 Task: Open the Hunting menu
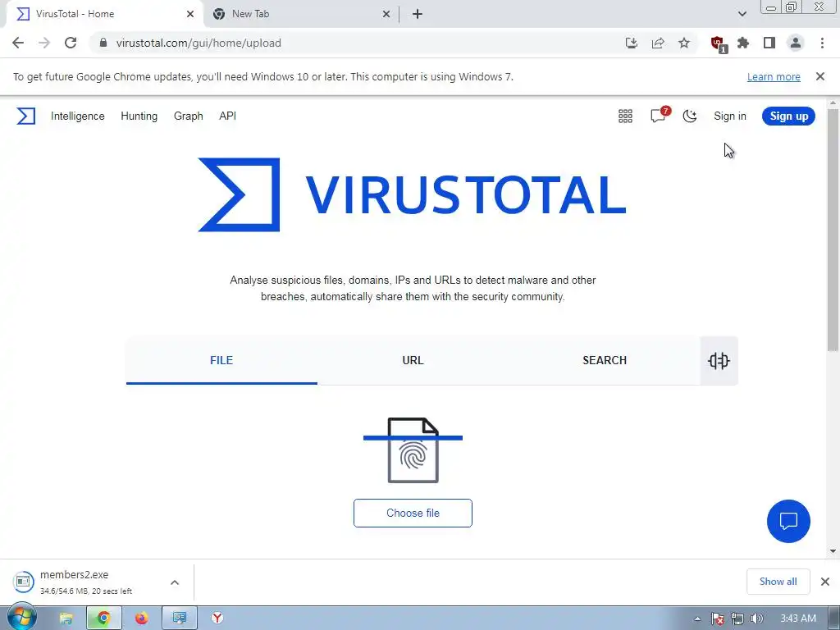pos(139,116)
